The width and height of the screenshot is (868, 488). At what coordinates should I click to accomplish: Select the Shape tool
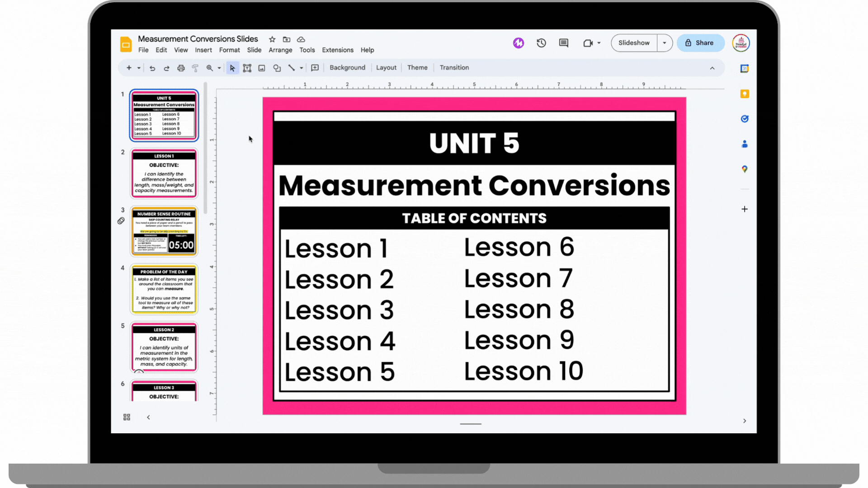(277, 68)
